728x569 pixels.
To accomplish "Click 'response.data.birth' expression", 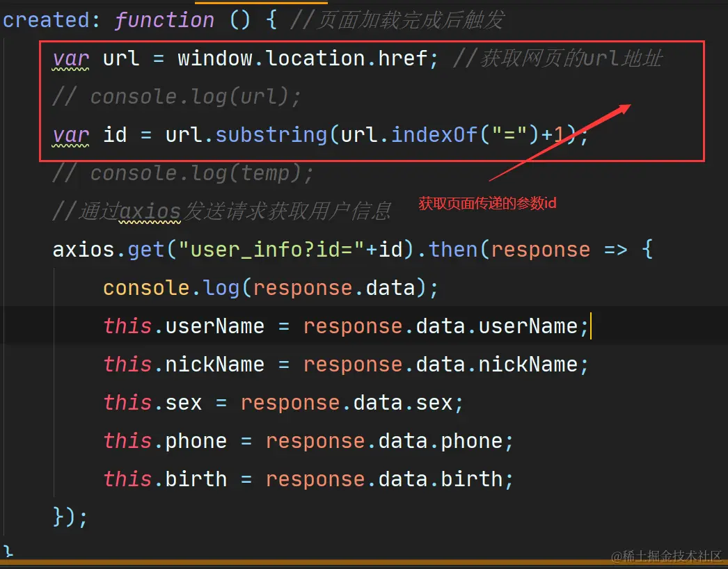I will coord(384,479).
